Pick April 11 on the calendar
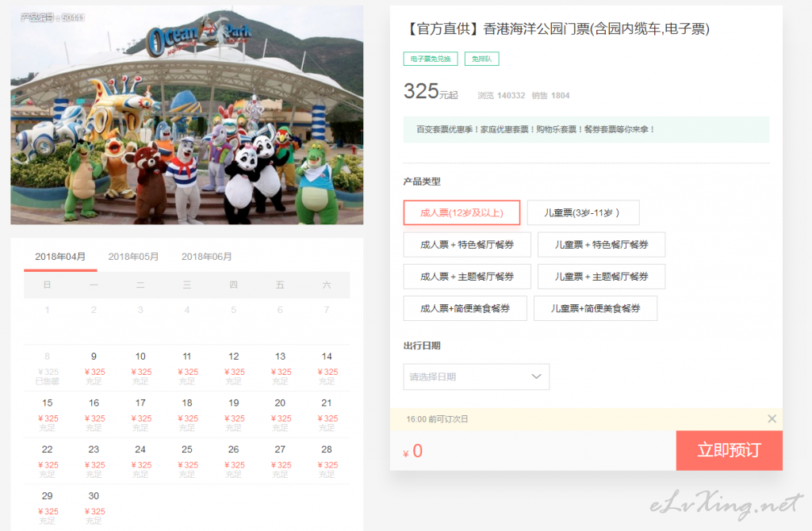This screenshot has width=812, height=531. point(187,369)
